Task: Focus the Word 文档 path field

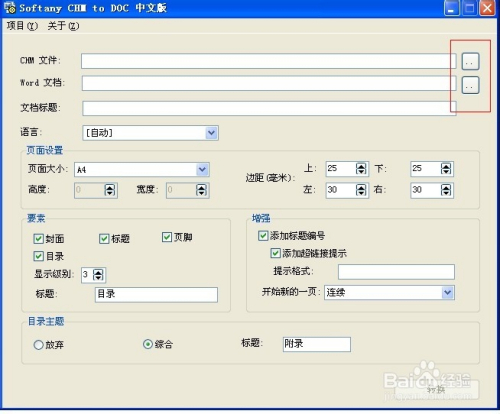Action: 269,83
